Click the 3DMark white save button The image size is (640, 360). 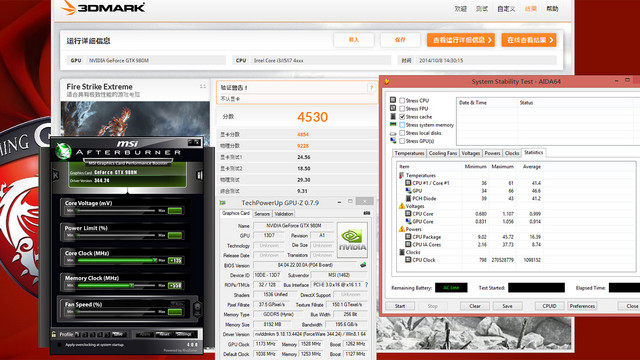pos(400,40)
